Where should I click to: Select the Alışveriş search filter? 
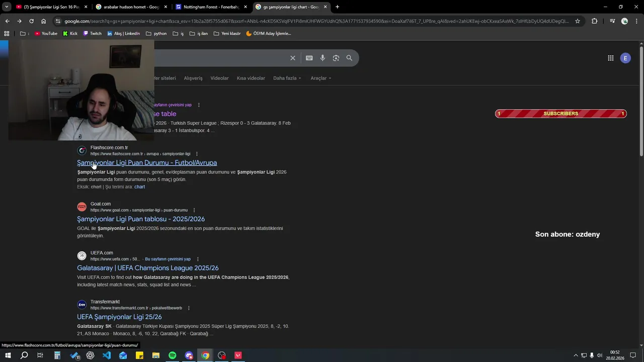pyautogui.click(x=193, y=78)
